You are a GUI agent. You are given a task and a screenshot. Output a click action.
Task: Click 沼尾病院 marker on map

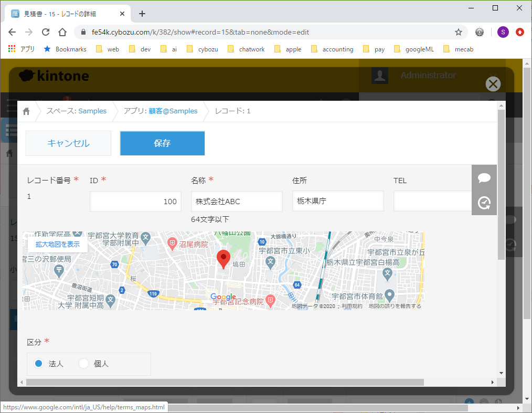[173, 243]
